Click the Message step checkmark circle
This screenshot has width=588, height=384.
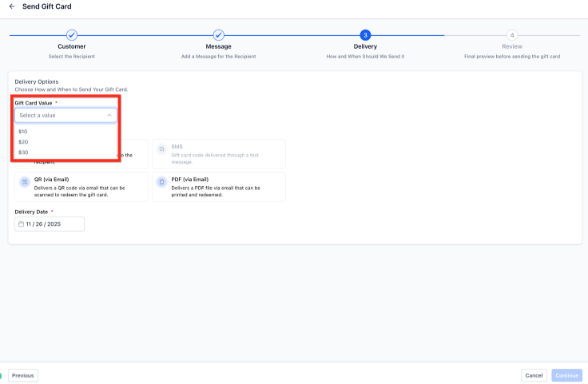(x=218, y=35)
